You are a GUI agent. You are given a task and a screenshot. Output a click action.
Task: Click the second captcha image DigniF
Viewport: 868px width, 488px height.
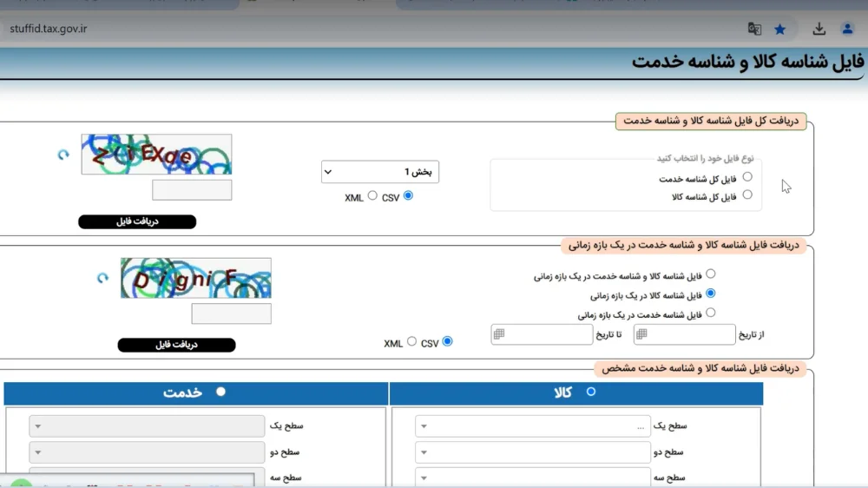point(196,278)
